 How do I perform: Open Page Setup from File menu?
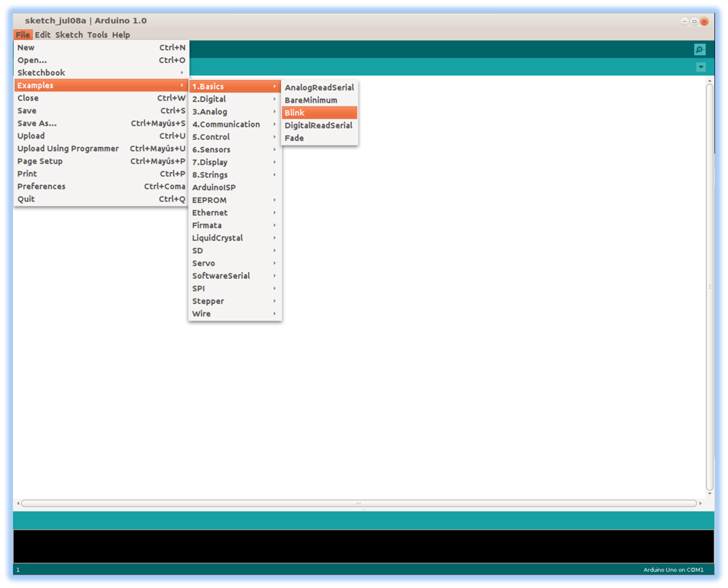pos(101,161)
